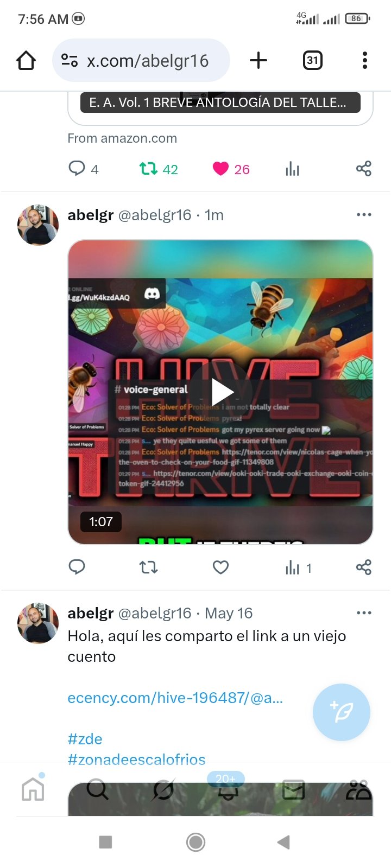This screenshot has width=391, height=868.
Task: Open the browser three-dot overflow menu
Action: click(x=365, y=60)
